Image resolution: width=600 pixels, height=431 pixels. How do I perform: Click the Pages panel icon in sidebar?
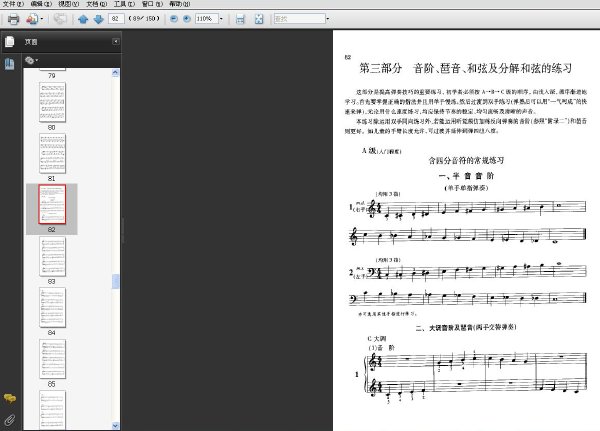(10, 42)
